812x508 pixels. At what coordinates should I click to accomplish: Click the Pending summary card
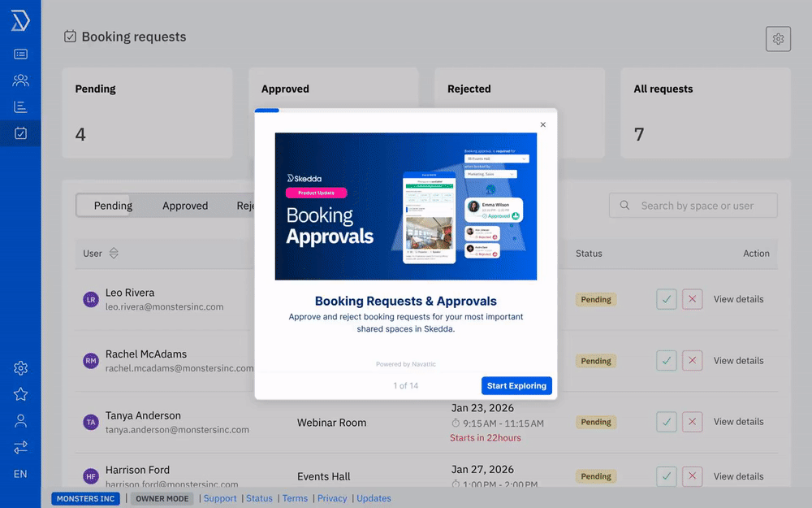147,112
